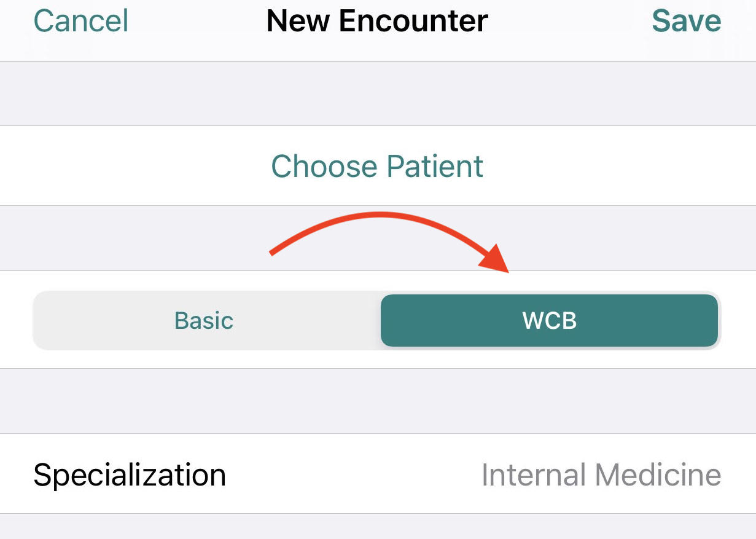Viewport: 756px width, 539px height.
Task: Select the New Encounter title bar
Action: click(x=376, y=20)
